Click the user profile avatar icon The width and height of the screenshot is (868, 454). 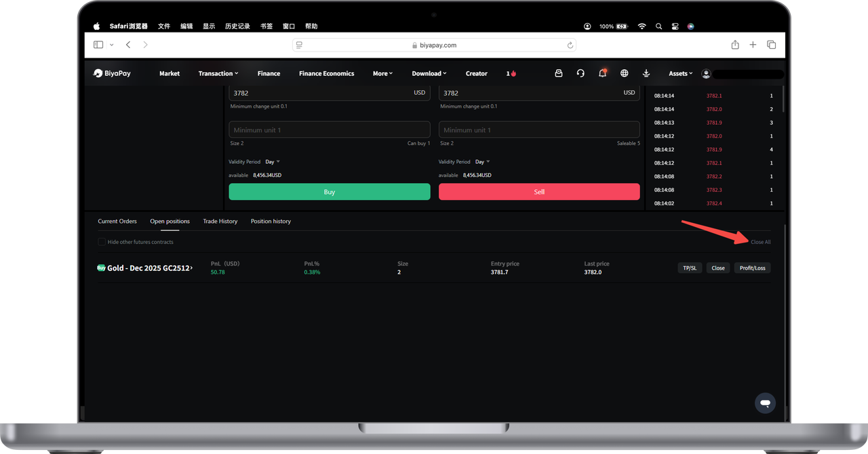tap(706, 73)
